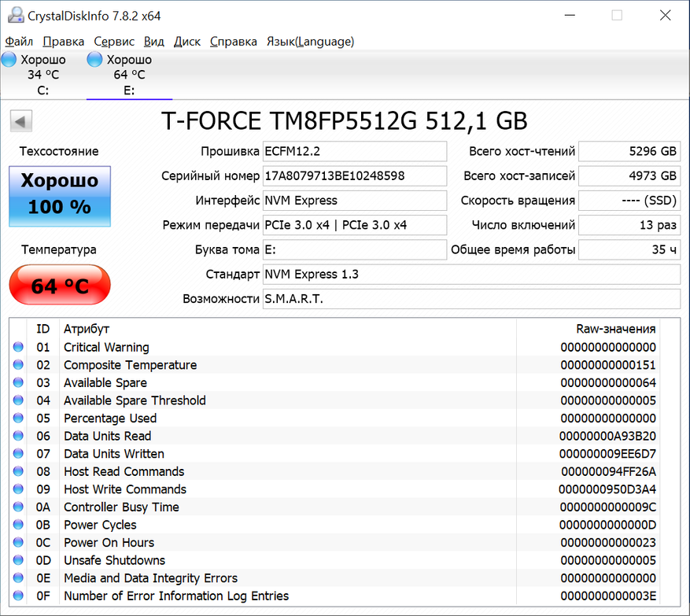Click the total working time value 35 ч
The width and height of the screenshot is (690, 616).
(x=629, y=250)
